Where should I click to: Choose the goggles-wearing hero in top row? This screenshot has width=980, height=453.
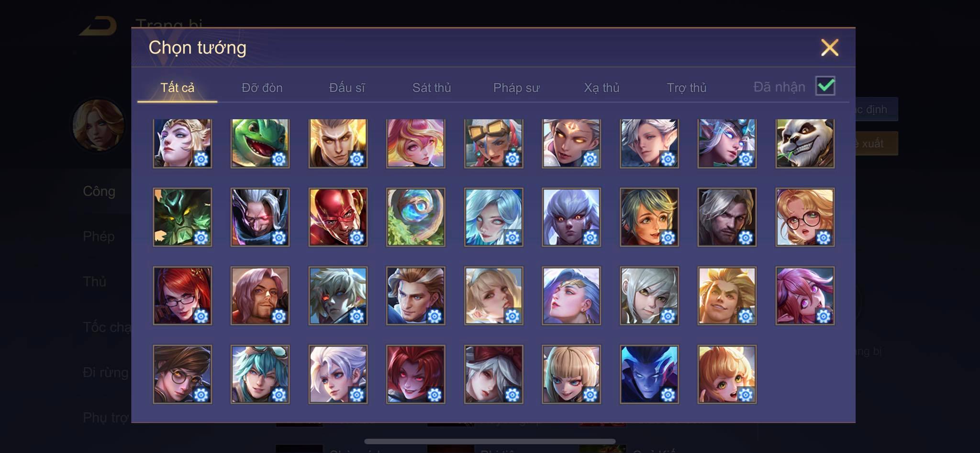[x=493, y=143]
